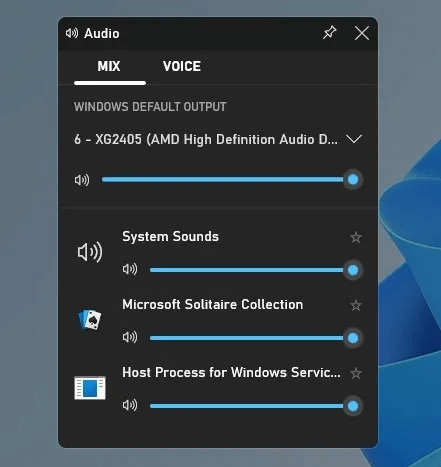Mute Microsoft Solitaire Collection audio
Viewport: 441px width, 467px height.
(130, 337)
